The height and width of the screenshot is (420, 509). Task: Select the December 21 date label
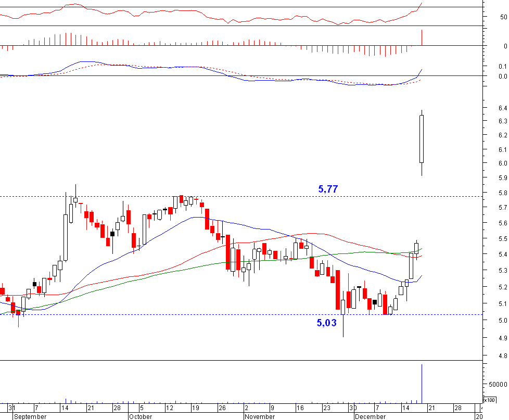tap(432, 408)
